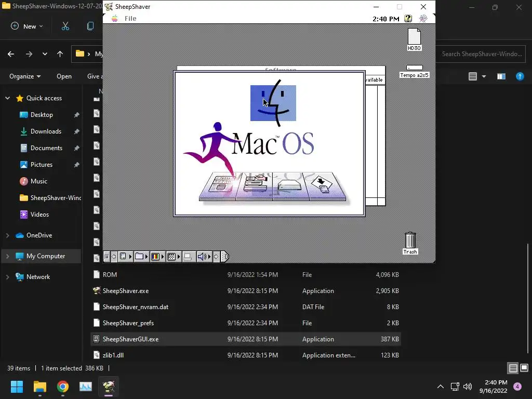Screen dimensions: 532x399
Task: Select the Network sidebar item
Action: tap(38, 277)
